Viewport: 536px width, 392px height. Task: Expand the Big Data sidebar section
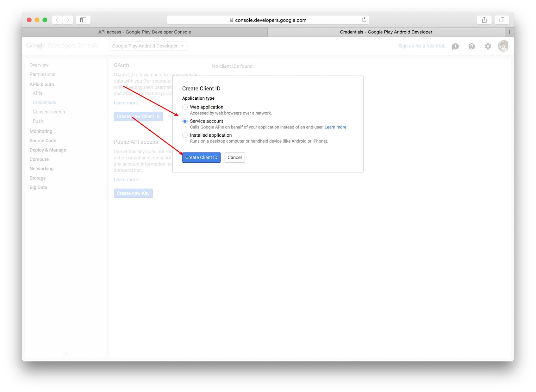tap(38, 187)
